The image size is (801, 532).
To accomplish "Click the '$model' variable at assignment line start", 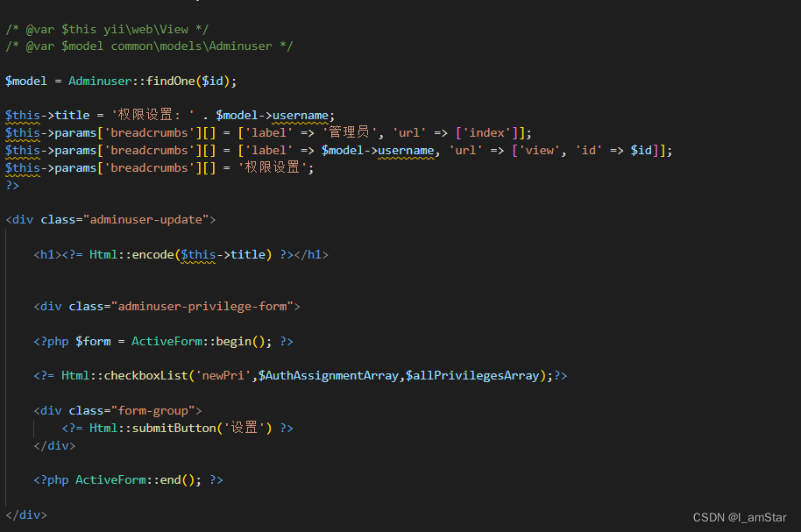I will pos(26,82).
